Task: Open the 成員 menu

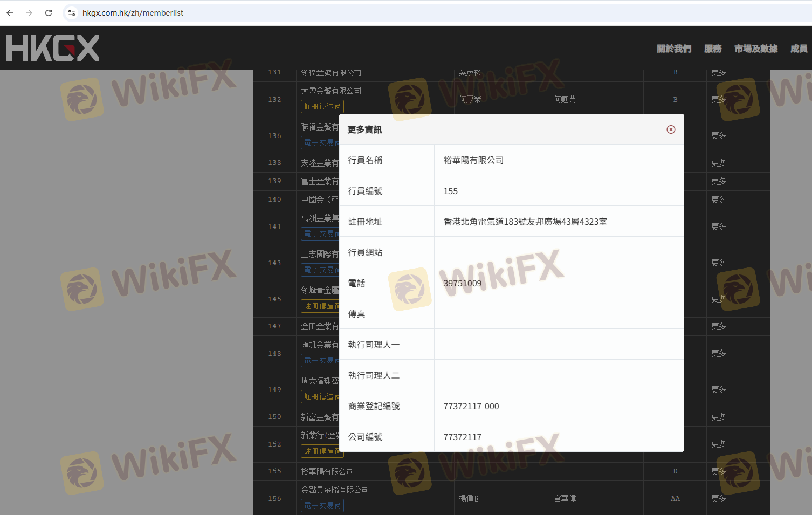Action: [799, 49]
